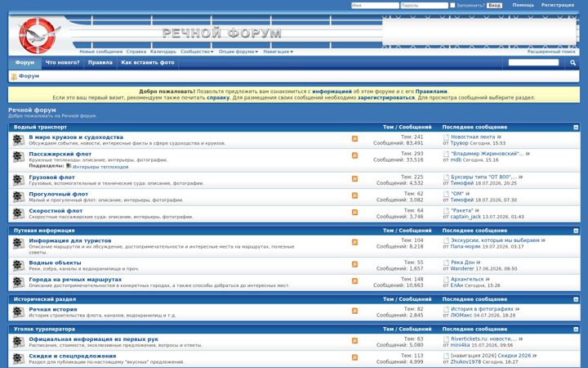The height and width of the screenshot is (368, 588).
Task: Open user profile Папа-моряк
Action: coord(465,247)
